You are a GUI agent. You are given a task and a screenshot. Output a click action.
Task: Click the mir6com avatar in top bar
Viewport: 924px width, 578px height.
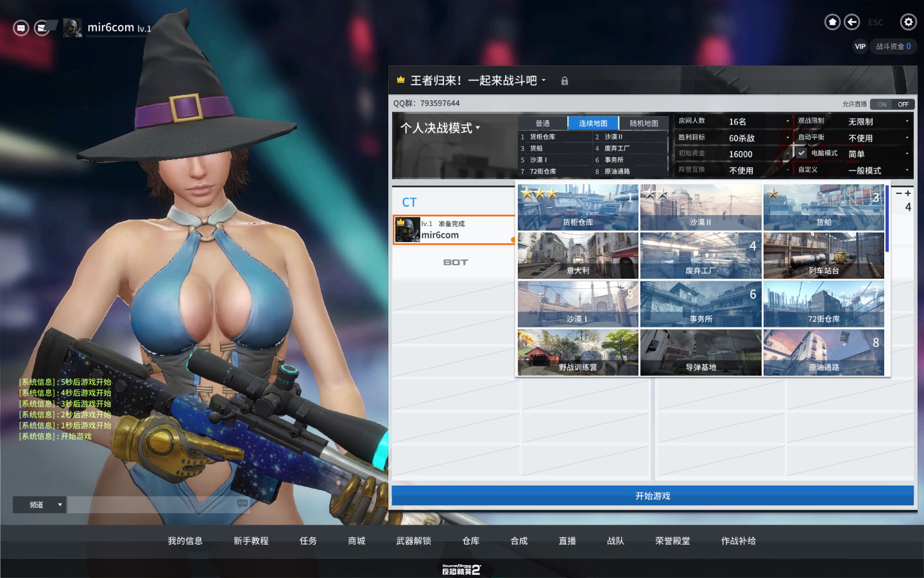point(73,28)
